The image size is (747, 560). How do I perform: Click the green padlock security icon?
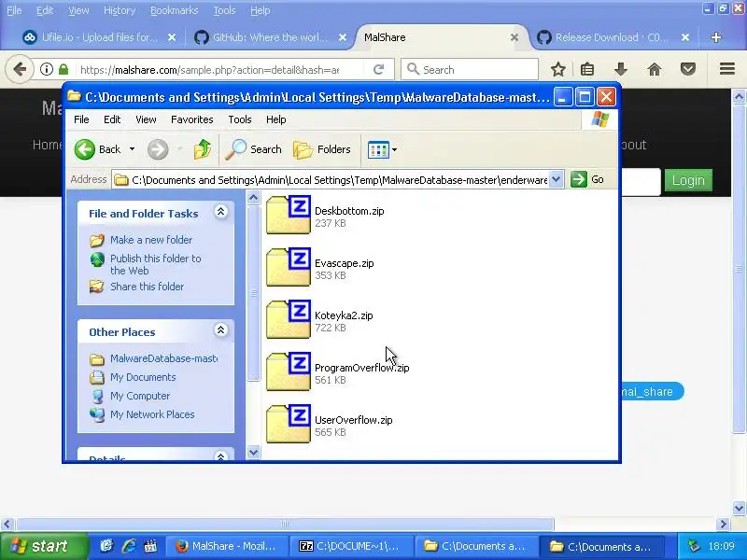63,69
